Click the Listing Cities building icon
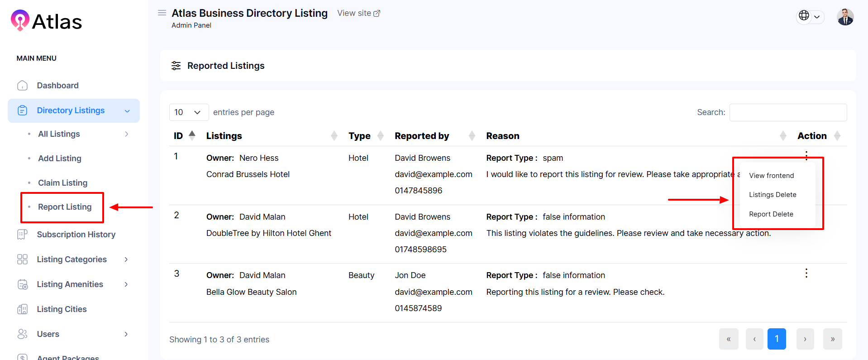Screen dimensions: 868x360 tap(22, 309)
